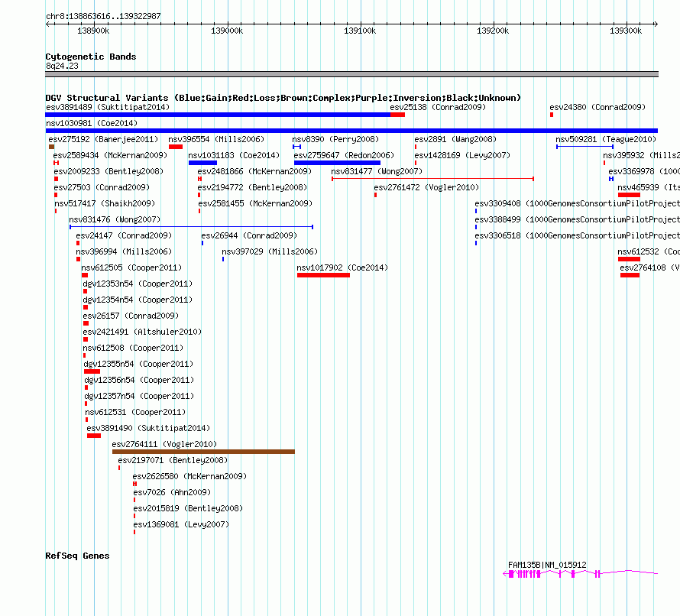Select the FAM135B magenta gene model
This screenshot has height=616, width=680.
[x=580, y=574]
